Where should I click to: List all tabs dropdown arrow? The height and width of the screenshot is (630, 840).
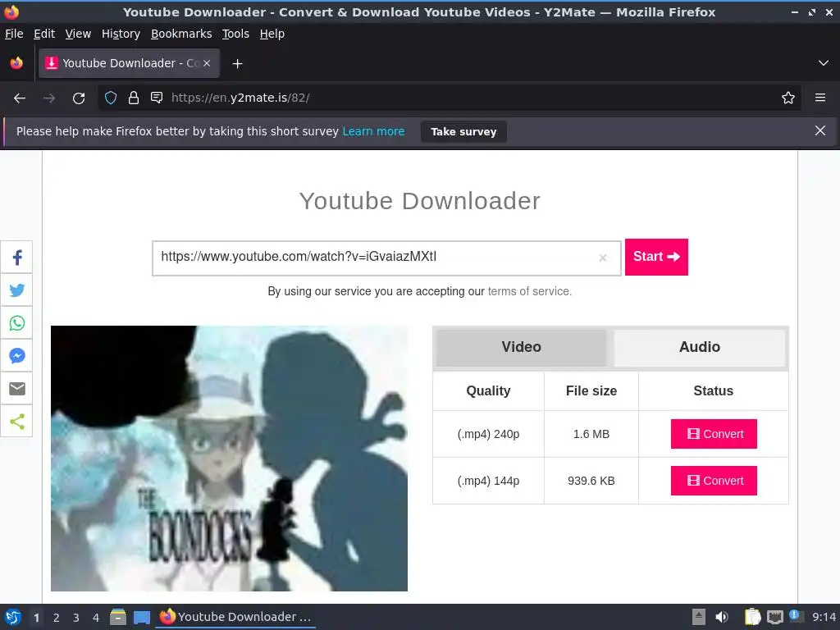[x=824, y=63]
